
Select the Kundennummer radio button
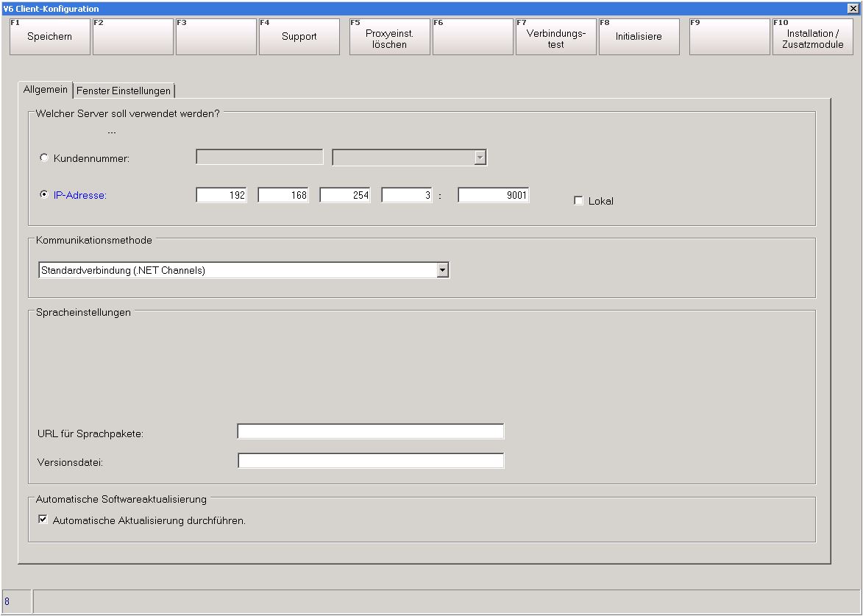(44, 158)
